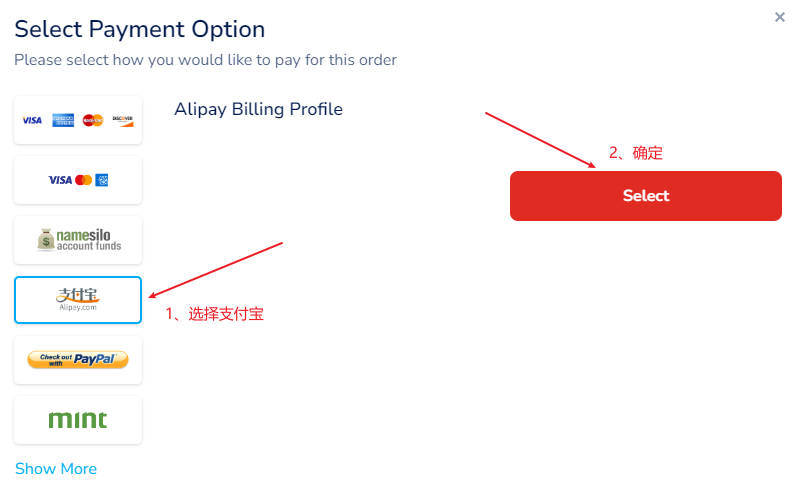
Task: Choose the NameSilo account funds text
Action: [88, 240]
